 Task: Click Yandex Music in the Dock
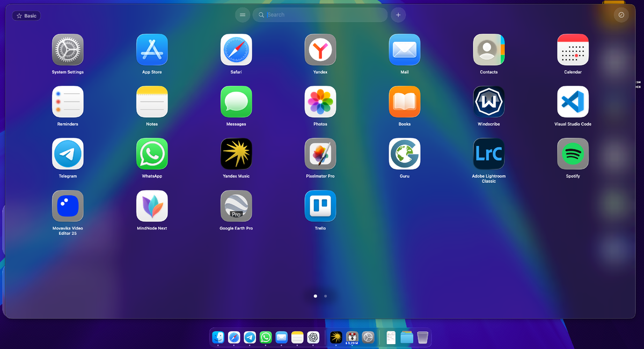(x=336, y=337)
